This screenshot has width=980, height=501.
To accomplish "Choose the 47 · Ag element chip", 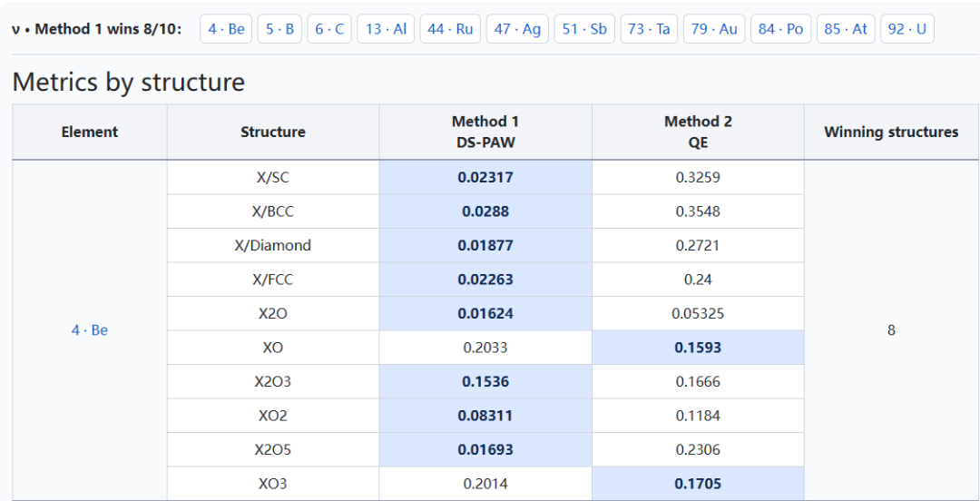I will (517, 29).
